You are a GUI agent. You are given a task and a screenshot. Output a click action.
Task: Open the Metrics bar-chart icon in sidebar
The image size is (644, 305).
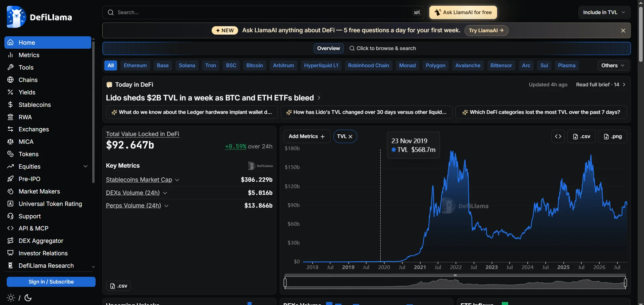10,55
